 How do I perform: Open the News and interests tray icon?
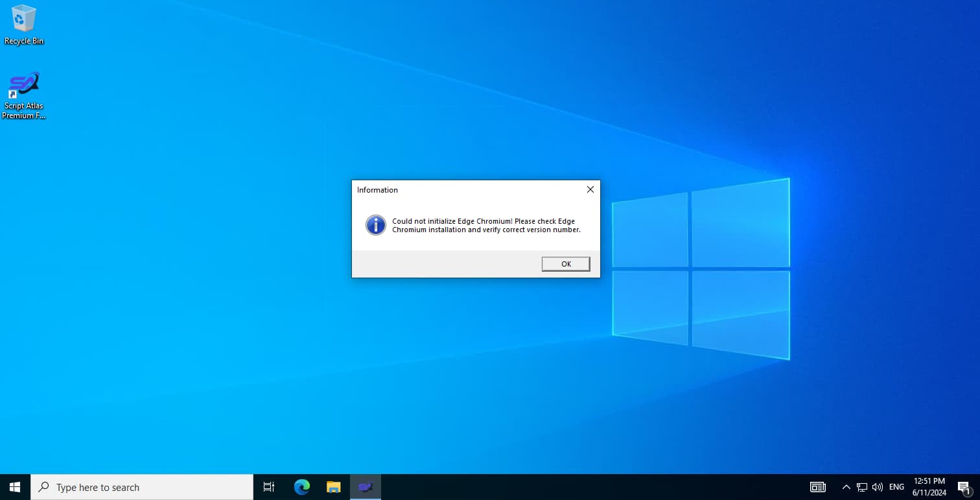[x=818, y=487]
